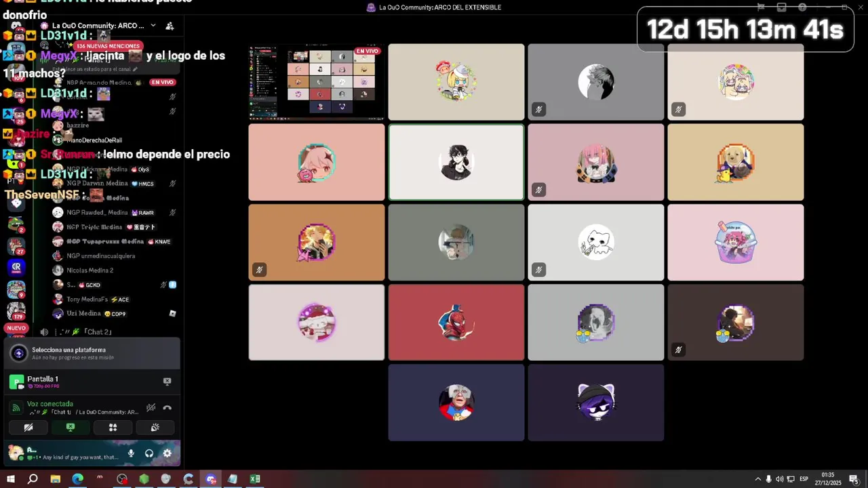The width and height of the screenshot is (868, 488).
Task: Mute microphone in user panel
Action: coord(131,453)
